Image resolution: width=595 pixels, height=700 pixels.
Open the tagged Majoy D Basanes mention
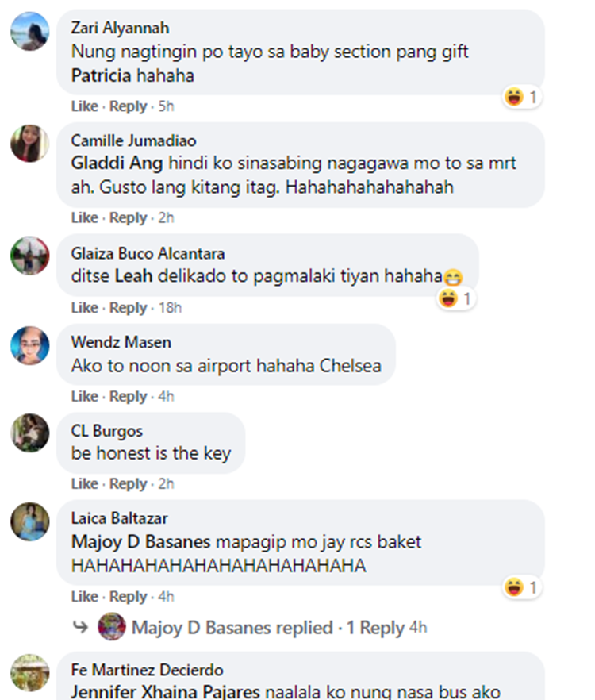tap(140, 541)
